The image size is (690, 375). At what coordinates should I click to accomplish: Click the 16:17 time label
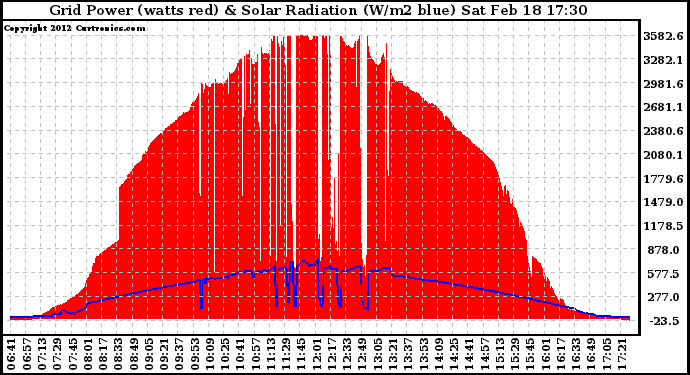(x=561, y=353)
